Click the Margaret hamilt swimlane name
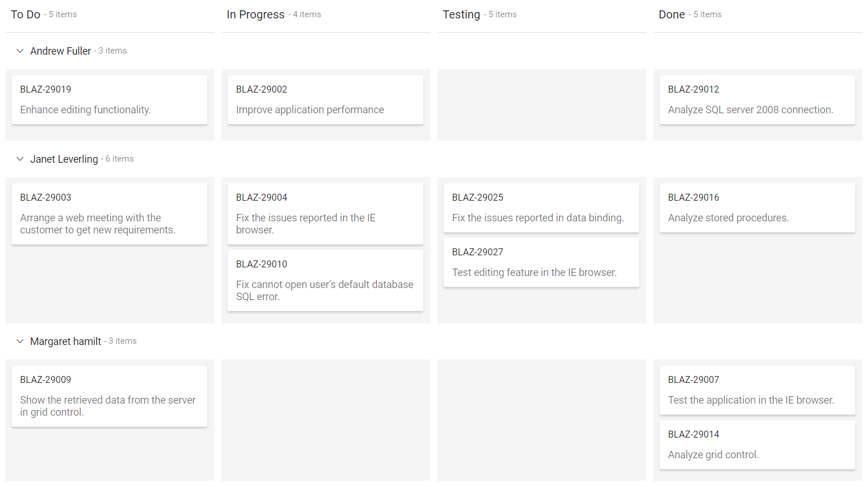 click(x=65, y=342)
